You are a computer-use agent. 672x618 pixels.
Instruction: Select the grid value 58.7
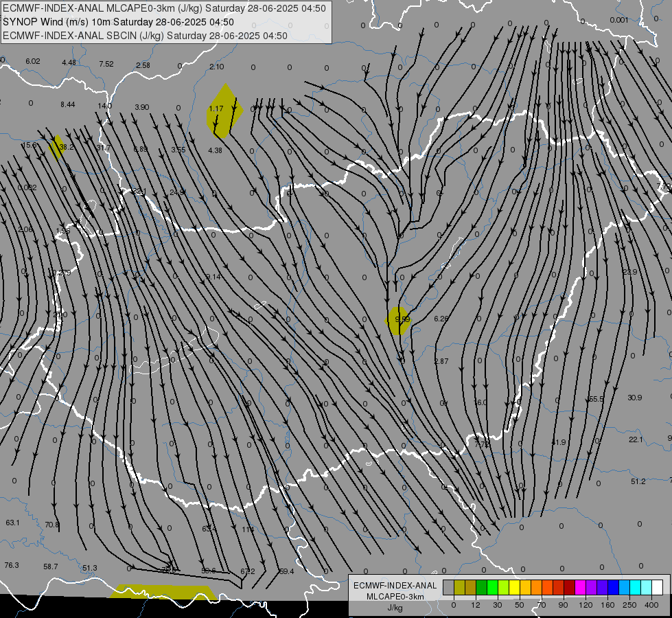[x=51, y=566]
